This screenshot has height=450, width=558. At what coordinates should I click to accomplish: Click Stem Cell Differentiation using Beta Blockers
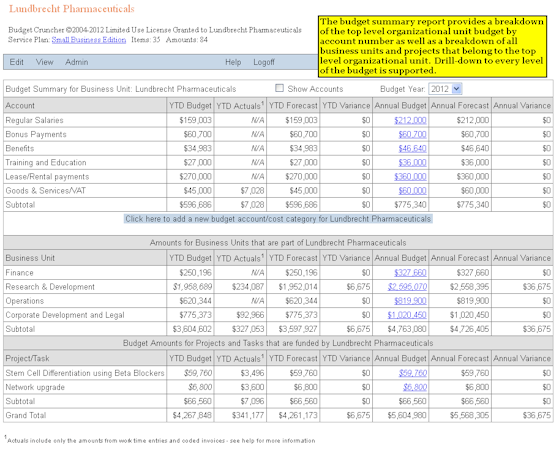point(85,373)
